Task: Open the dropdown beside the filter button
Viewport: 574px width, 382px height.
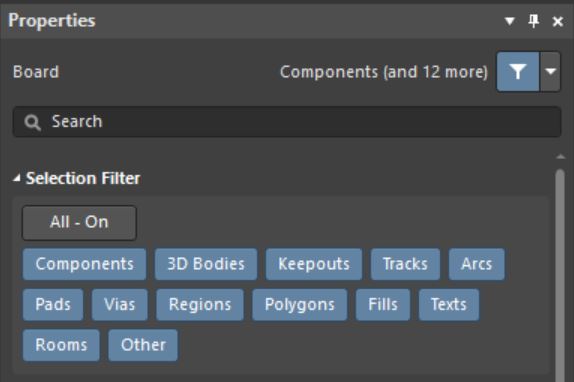Action: pyautogui.click(x=550, y=72)
